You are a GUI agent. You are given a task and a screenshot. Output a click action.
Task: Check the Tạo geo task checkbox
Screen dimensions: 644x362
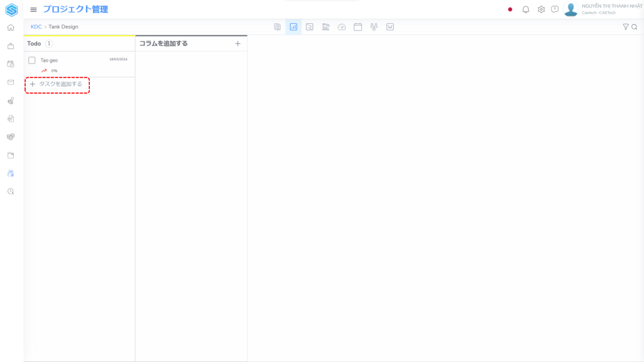[x=32, y=60]
